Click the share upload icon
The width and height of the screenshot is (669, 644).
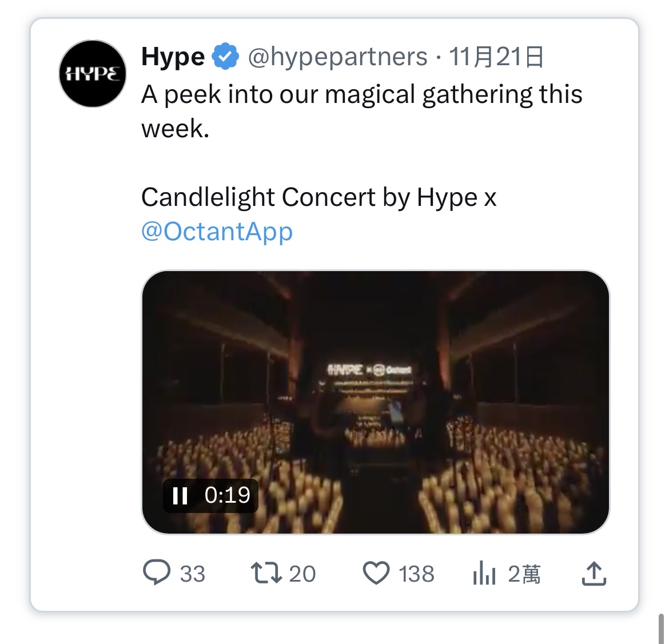pos(594,574)
